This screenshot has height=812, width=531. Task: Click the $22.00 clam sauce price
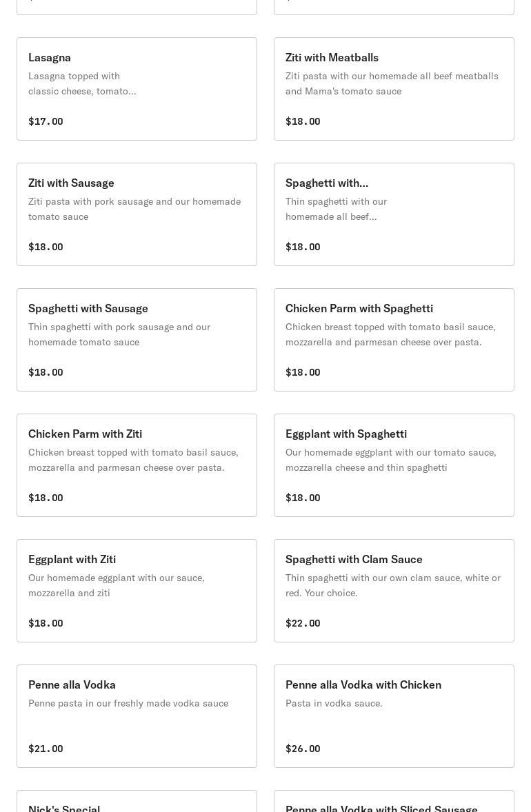point(303,623)
